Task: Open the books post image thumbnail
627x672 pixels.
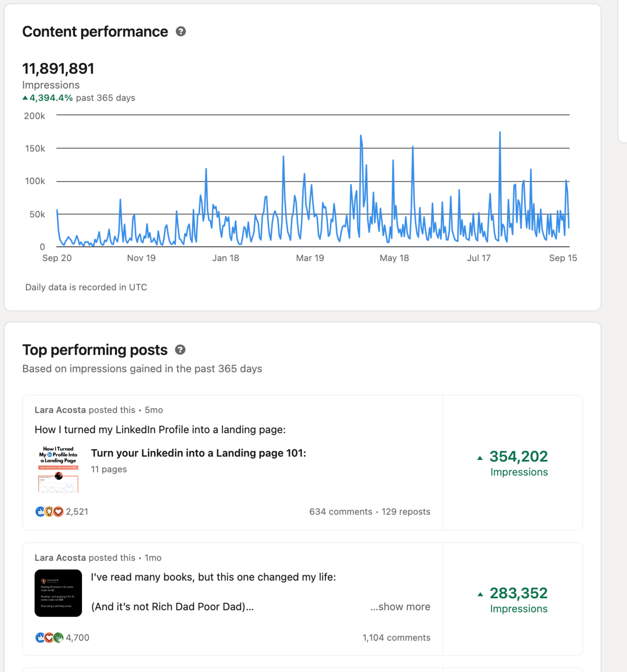Action: click(x=58, y=593)
